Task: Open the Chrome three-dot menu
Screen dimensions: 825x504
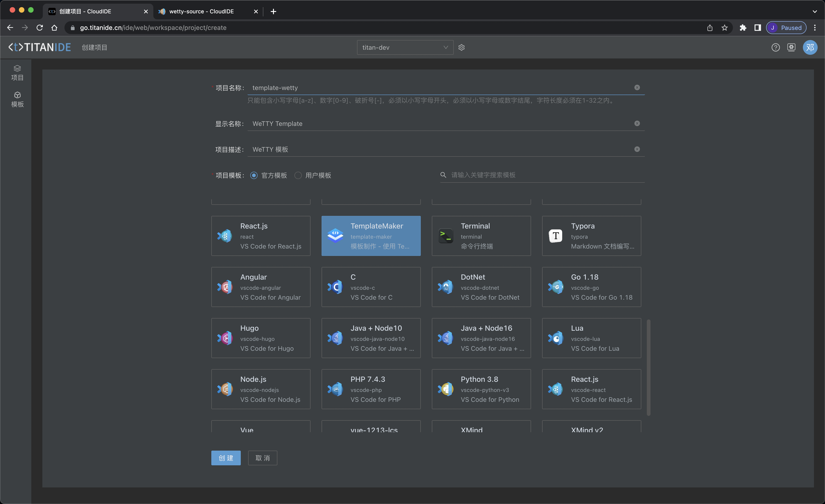Action: pyautogui.click(x=815, y=28)
